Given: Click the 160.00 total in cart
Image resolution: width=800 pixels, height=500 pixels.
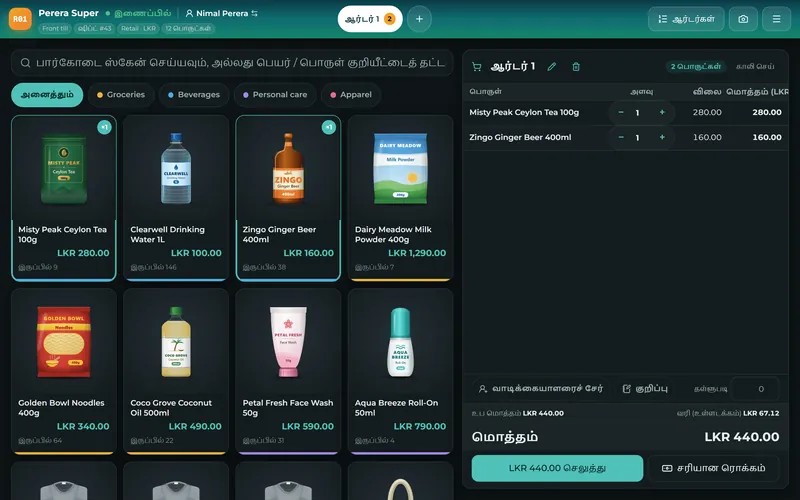Looking at the screenshot, I should 767,137.
